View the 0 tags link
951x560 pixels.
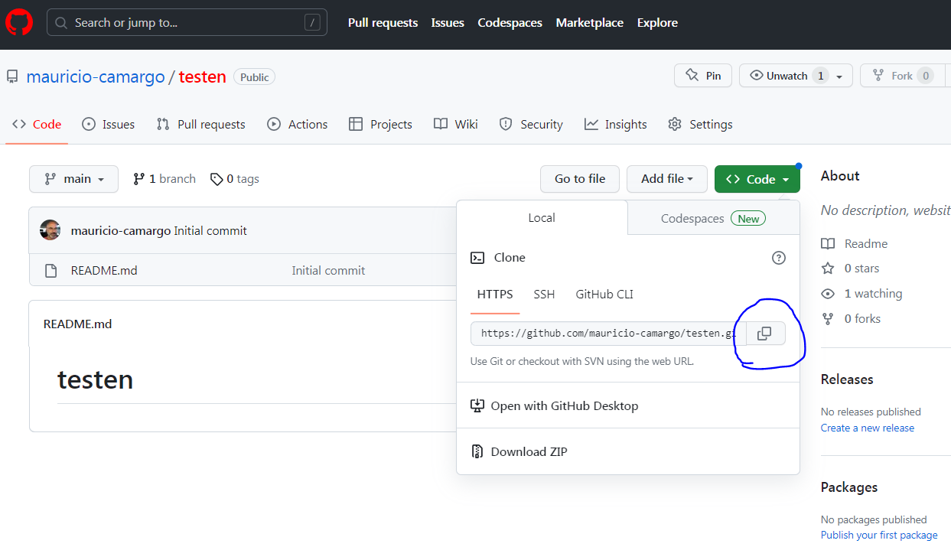235,179
